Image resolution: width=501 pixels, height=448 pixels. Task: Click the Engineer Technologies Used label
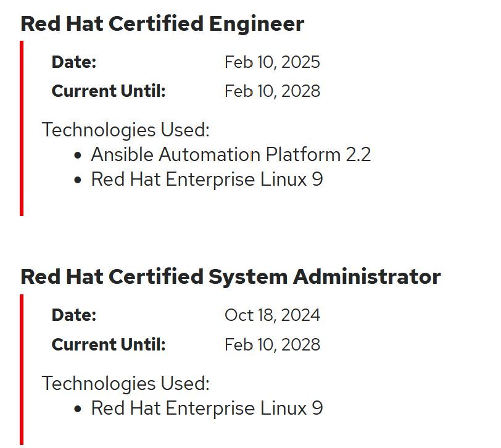pos(126,130)
